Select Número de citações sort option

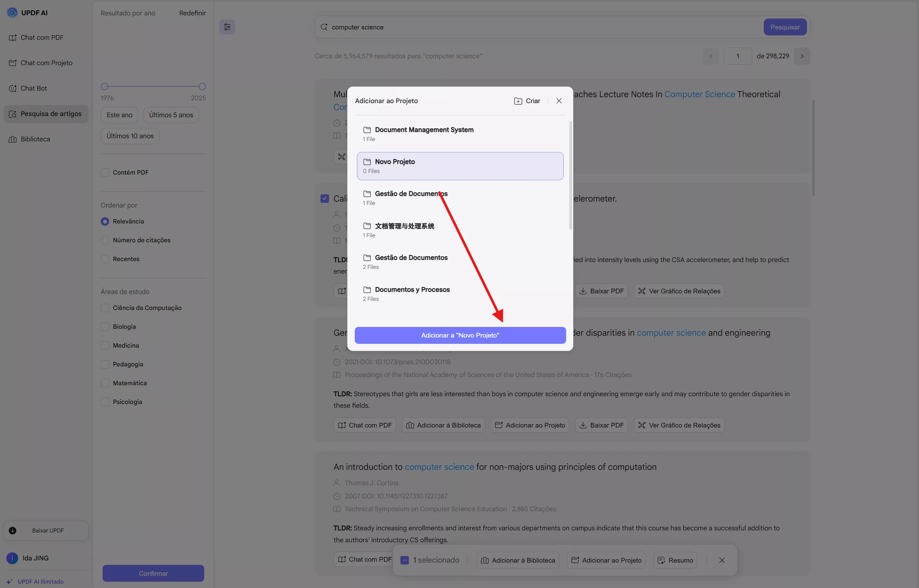pos(105,240)
